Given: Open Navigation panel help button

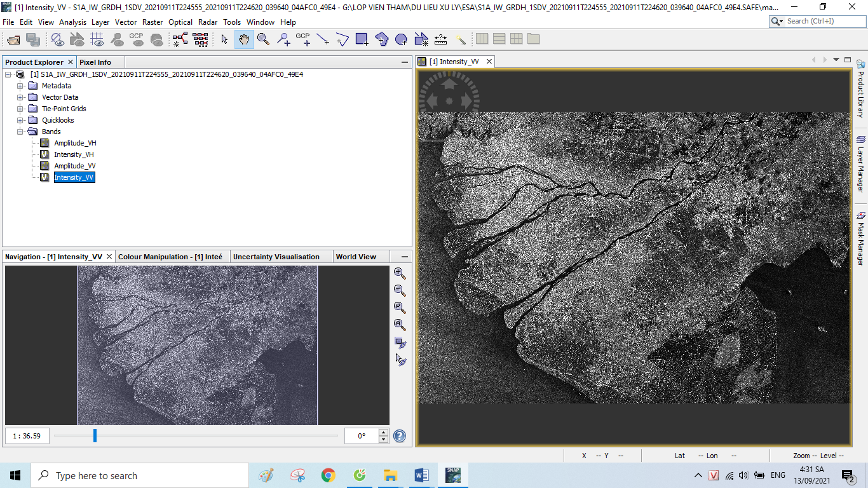Looking at the screenshot, I should pyautogui.click(x=400, y=436).
